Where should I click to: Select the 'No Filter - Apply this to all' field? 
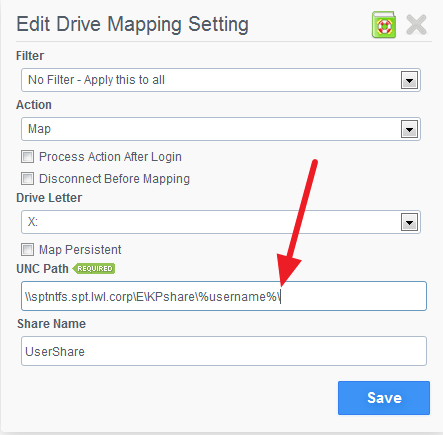[221, 80]
